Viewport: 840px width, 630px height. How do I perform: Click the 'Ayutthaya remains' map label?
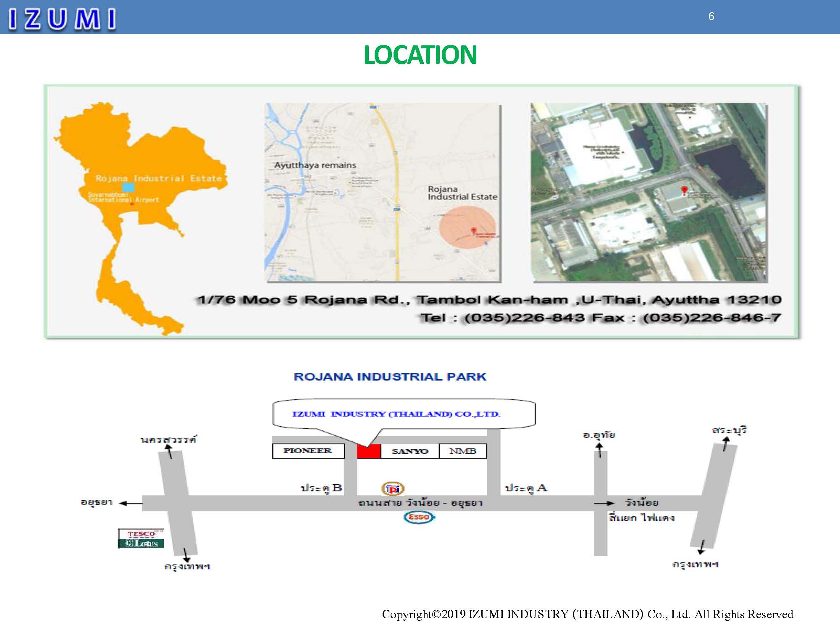coord(315,165)
